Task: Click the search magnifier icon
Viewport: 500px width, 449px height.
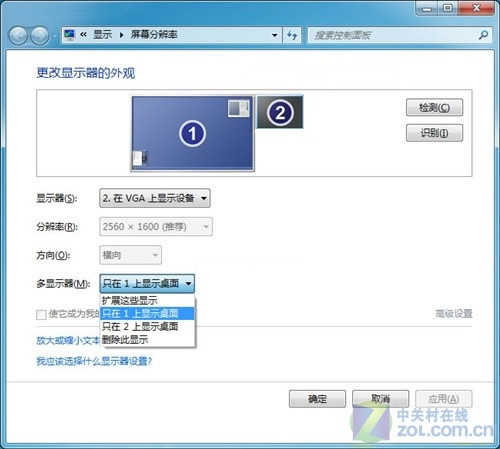Action: coord(483,35)
